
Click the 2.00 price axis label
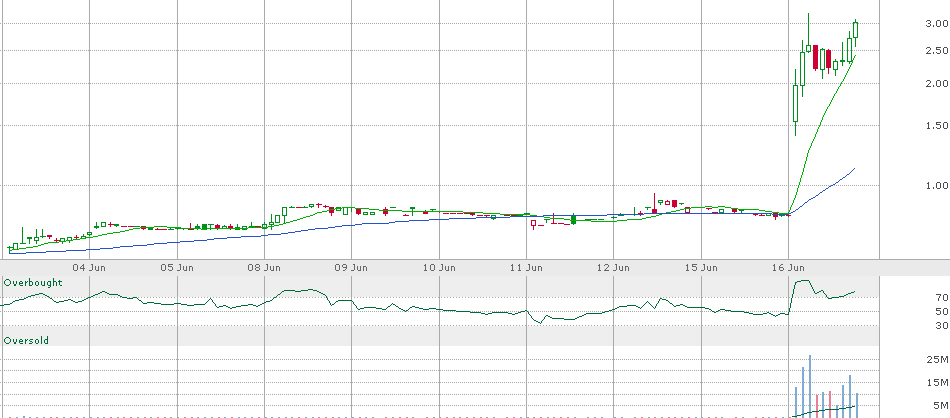tap(936, 84)
